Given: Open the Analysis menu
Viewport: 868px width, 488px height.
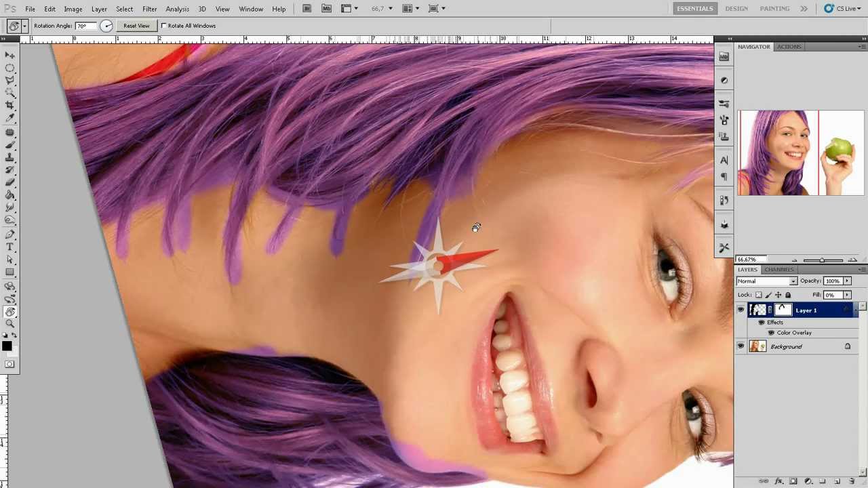Looking at the screenshot, I should point(177,9).
